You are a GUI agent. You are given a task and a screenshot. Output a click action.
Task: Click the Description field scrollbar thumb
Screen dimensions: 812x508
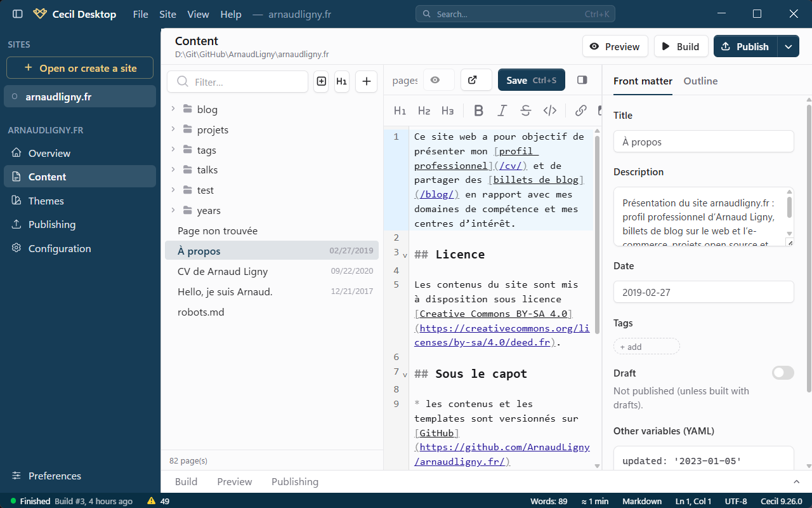point(790,207)
